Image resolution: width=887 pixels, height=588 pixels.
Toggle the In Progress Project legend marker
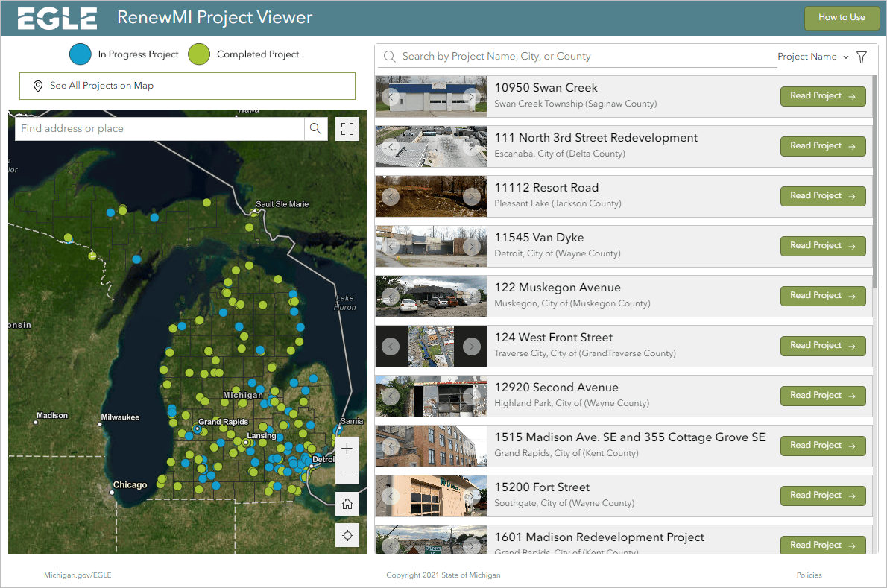click(81, 54)
